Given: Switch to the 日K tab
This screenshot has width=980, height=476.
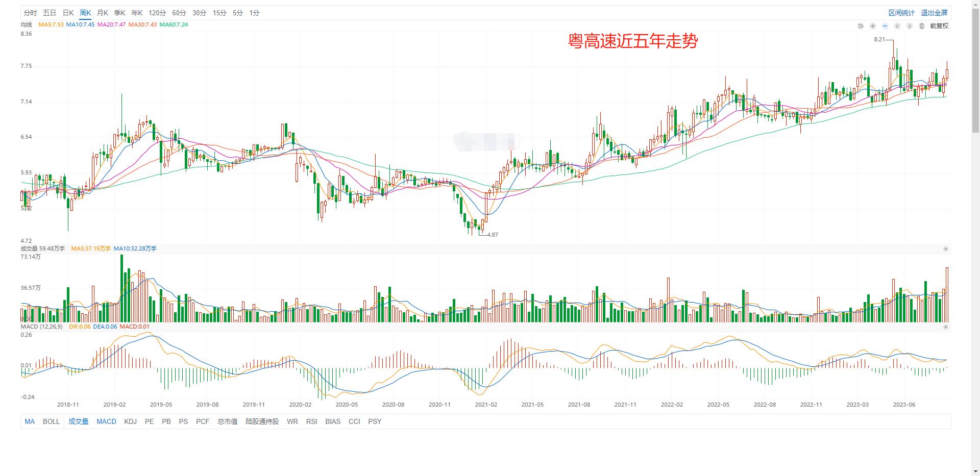Looking at the screenshot, I should click(x=68, y=13).
